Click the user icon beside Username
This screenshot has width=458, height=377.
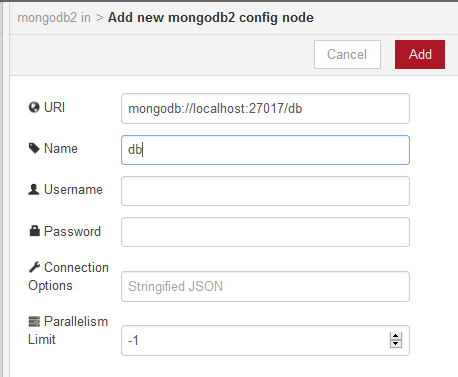[34, 189]
